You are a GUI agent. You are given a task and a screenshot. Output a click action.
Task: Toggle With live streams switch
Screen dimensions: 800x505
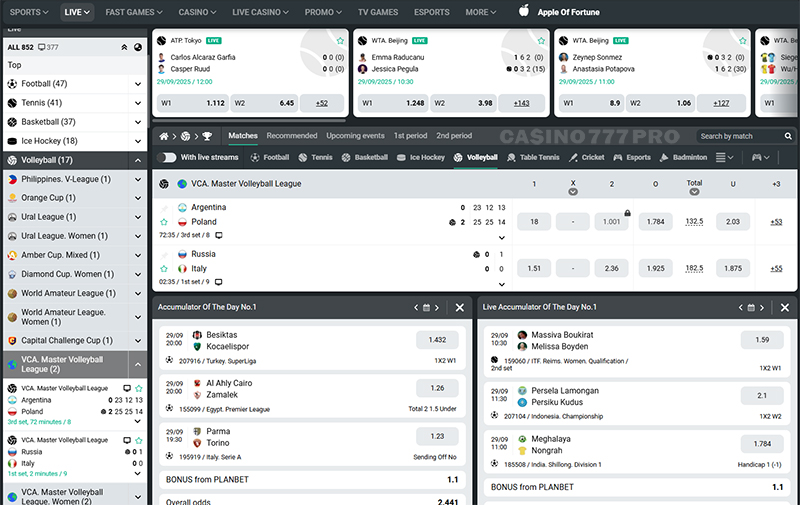click(166, 158)
